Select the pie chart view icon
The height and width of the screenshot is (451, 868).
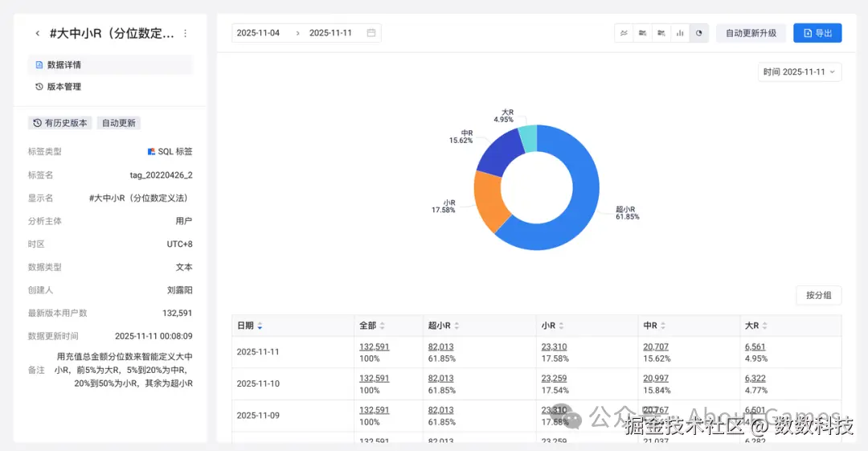point(699,33)
